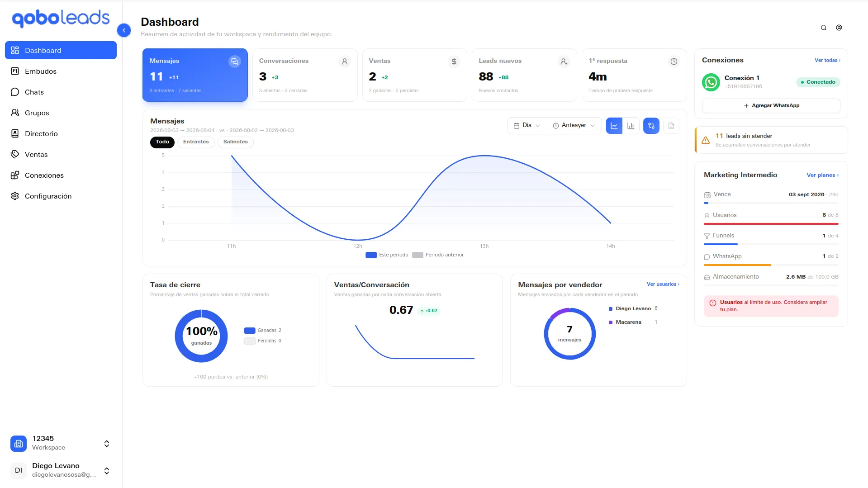Select the Ventas stat card
Screen dimensions: 868x488
tap(414, 75)
